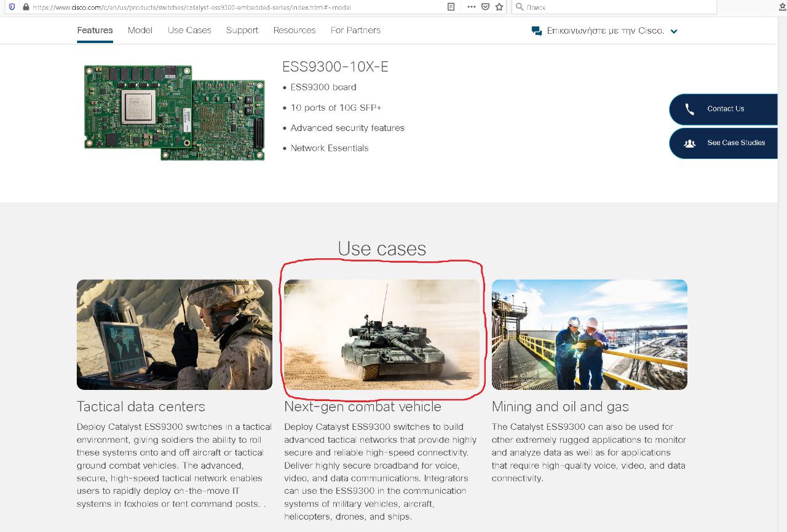Click the 'Advanced security features' bullet
This screenshot has width=787, height=532.
(347, 128)
